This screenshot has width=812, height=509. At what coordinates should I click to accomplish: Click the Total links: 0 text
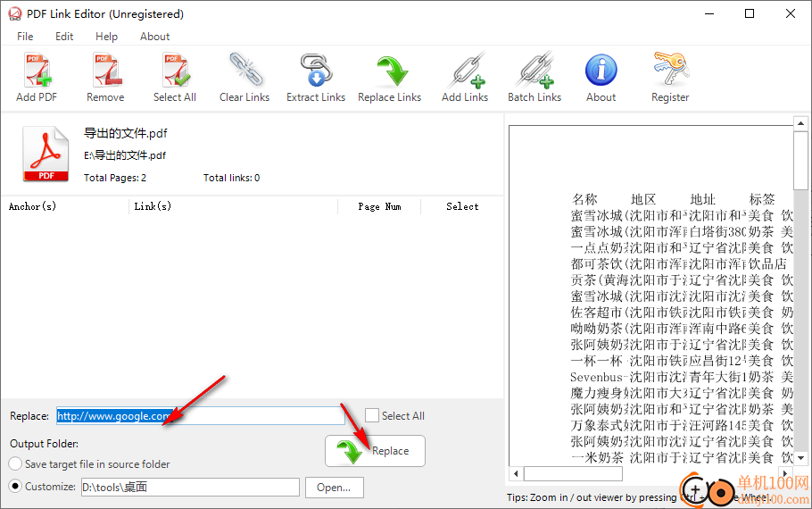[231, 178]
